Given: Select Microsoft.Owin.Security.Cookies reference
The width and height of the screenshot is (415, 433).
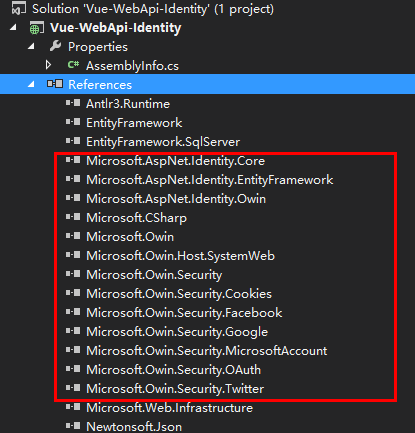Looking at the screenshot, I should [179, 294].
